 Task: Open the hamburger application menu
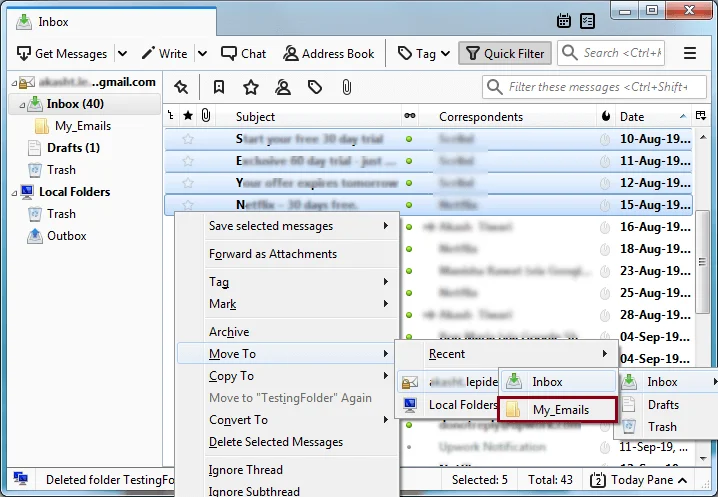(690, 54)
